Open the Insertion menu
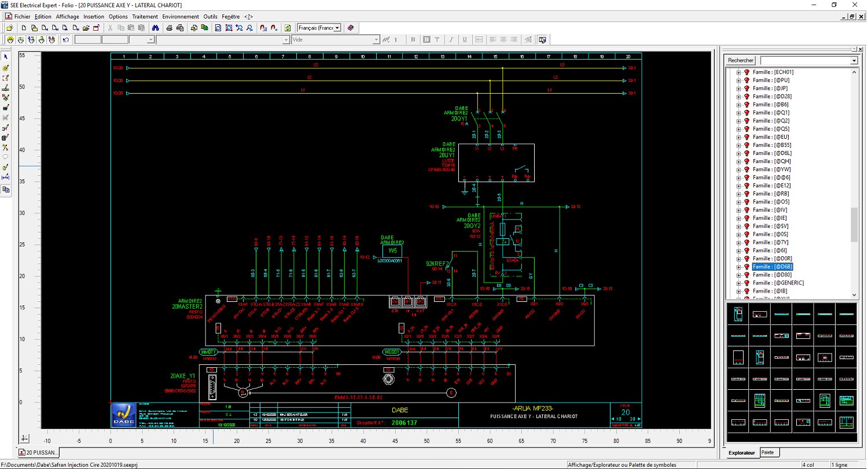 [94, 17]
